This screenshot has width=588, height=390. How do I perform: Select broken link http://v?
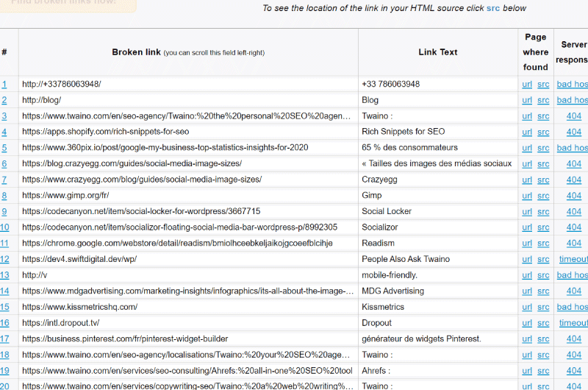pyautogui.click(x=35, y=275)
